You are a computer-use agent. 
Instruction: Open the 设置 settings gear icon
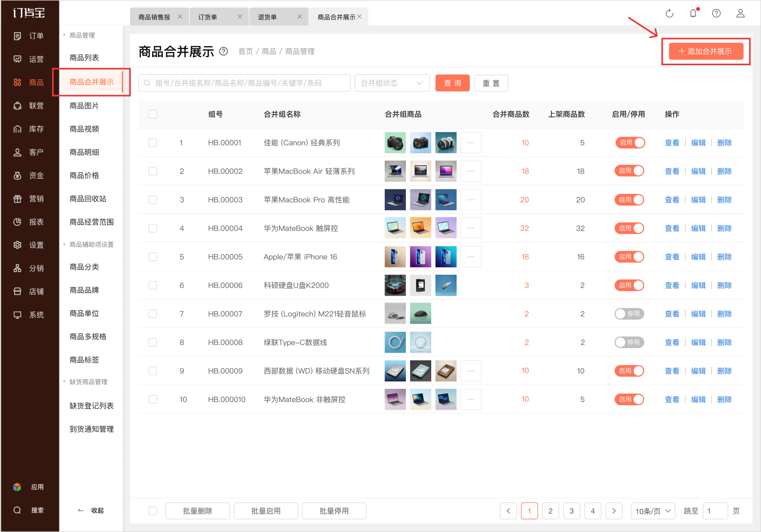pos(18,245)
